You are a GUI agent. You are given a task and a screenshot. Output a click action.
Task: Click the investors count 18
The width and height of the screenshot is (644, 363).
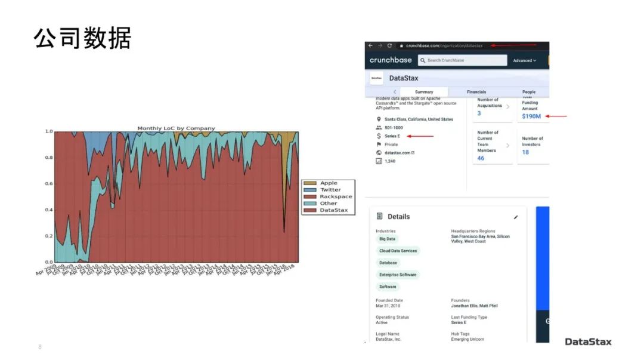tap(525, 152)
